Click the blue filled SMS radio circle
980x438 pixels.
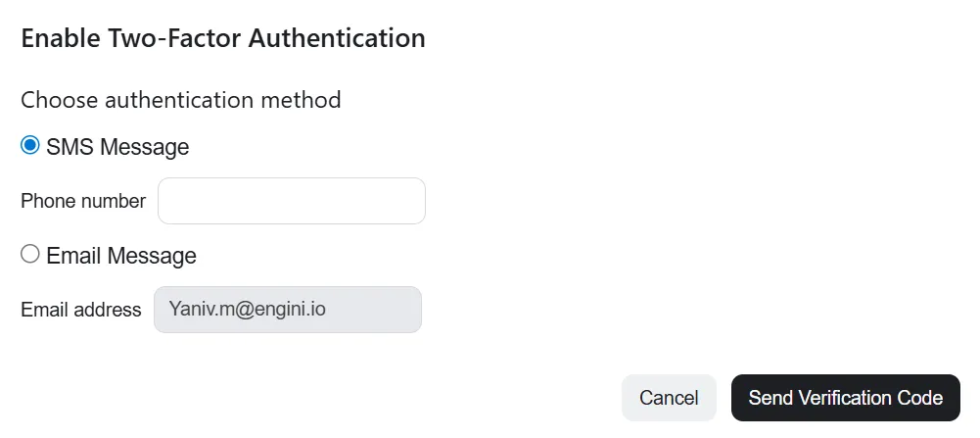[30, 145]
